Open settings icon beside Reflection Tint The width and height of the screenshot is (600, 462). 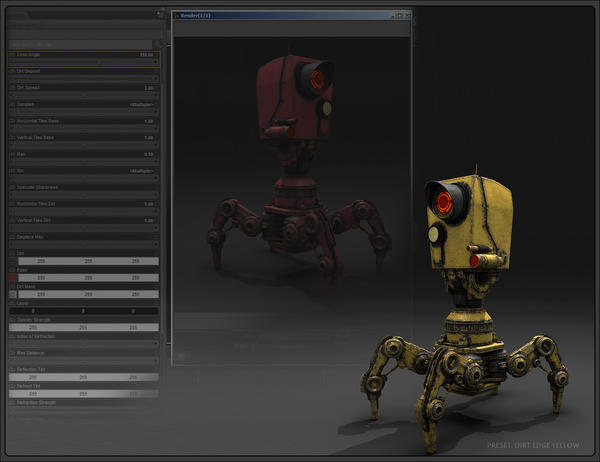(x=12, y=369)
